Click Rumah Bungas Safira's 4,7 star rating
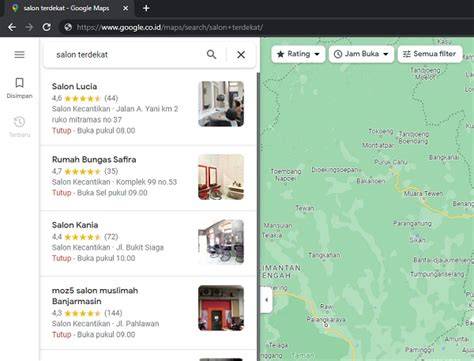This screenshot has width=474, height=361. click(76, 171)
